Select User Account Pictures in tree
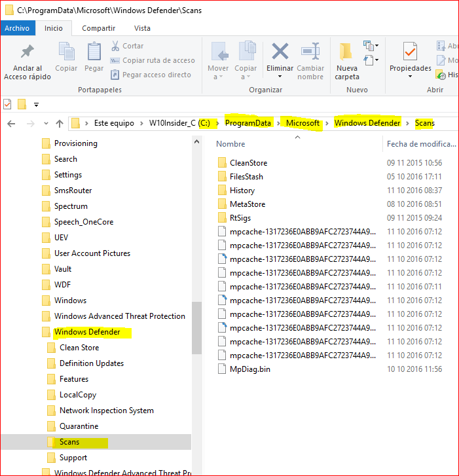 (x=92, y=253)
